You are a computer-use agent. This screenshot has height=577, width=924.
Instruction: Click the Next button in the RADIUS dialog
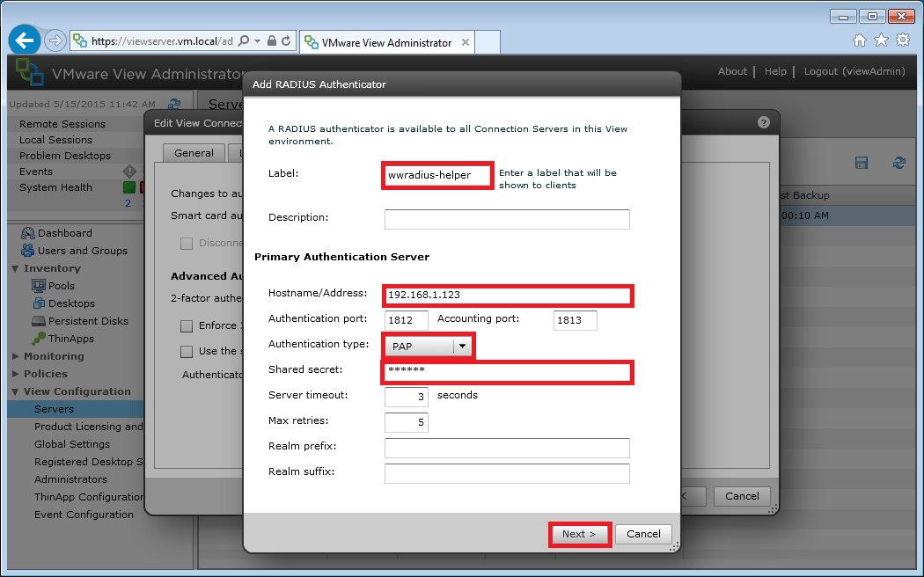(579, 534)
